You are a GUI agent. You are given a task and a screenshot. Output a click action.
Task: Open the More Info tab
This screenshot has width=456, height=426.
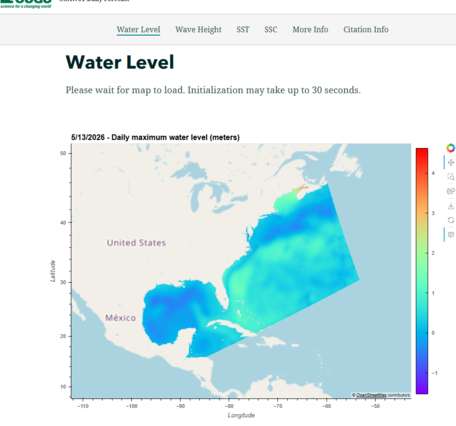tap(310, 30)
